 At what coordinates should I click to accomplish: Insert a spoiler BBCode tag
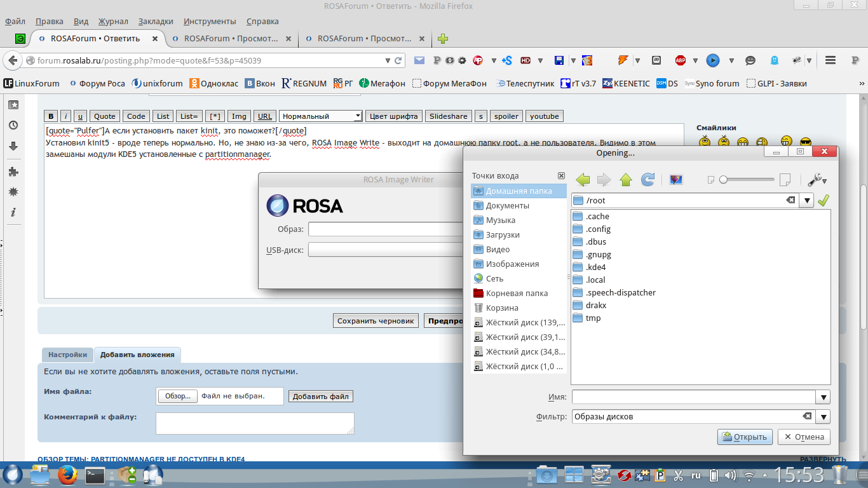pyautogui.click(x=506, y=116)
